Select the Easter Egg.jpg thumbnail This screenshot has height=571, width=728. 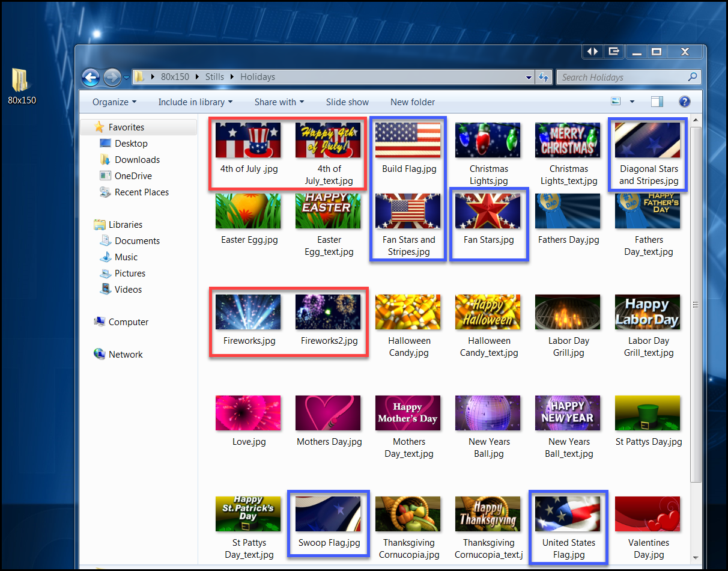point(248,211)
